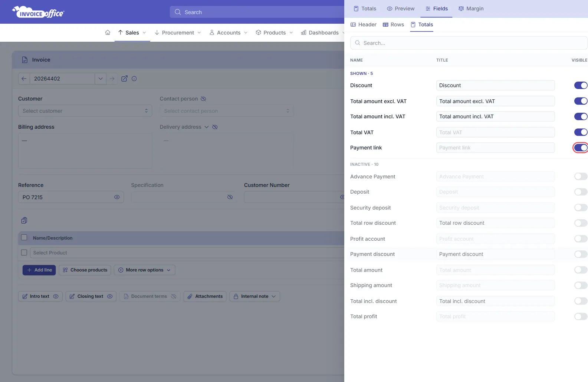Screen dimensions: 588x382
Task: Click the copy rows clipboard icon
Action: click(24, 220)
